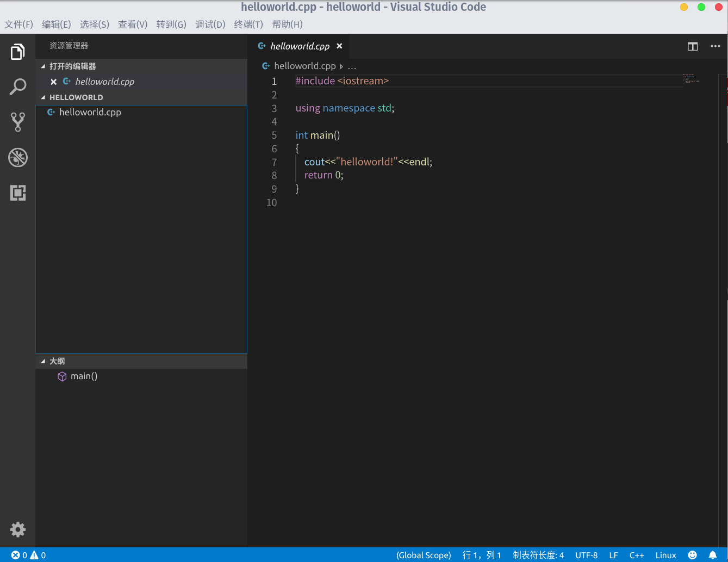Open the feedback smiley in status bar
The image size is (728, 562).
pos(692,555)
